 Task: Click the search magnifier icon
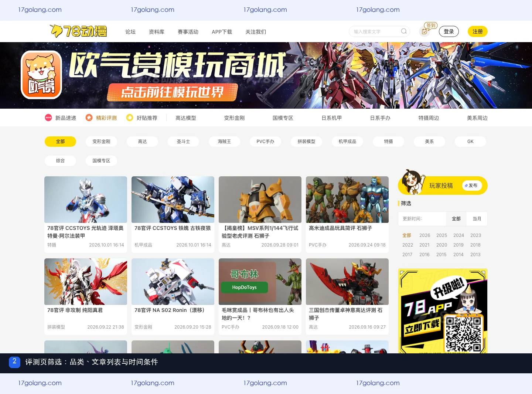[x=404, y=31]
